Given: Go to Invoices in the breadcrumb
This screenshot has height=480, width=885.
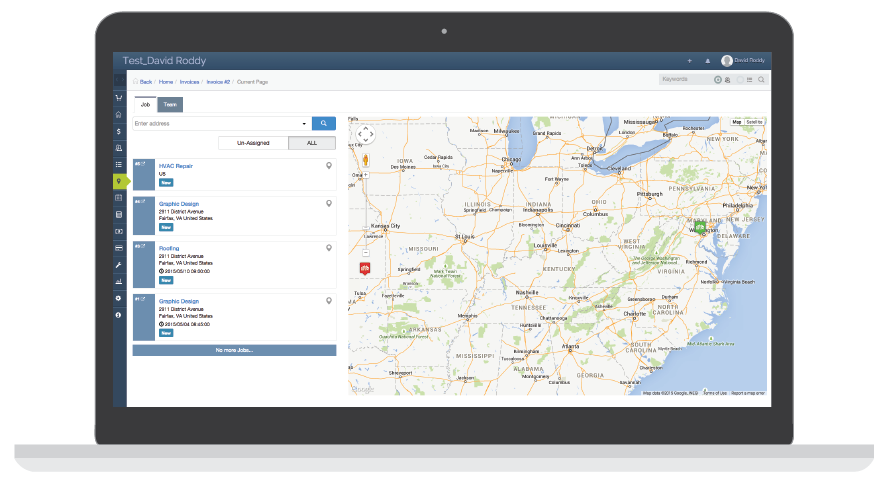Looking at the screenshot, I should [190, 81].
